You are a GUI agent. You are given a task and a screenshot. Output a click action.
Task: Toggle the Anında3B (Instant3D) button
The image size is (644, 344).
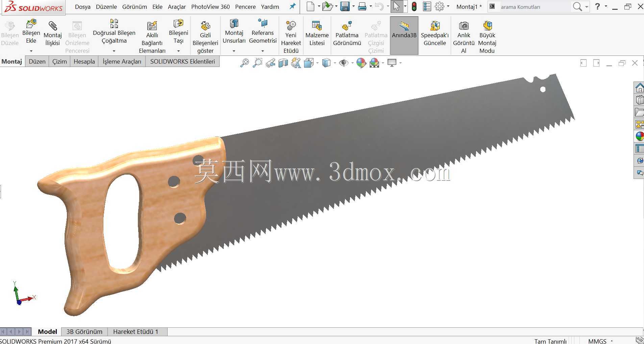404,35
